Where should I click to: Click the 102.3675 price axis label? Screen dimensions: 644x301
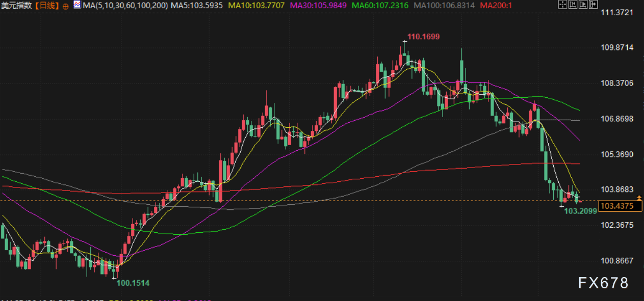click(x=617, y=225)
